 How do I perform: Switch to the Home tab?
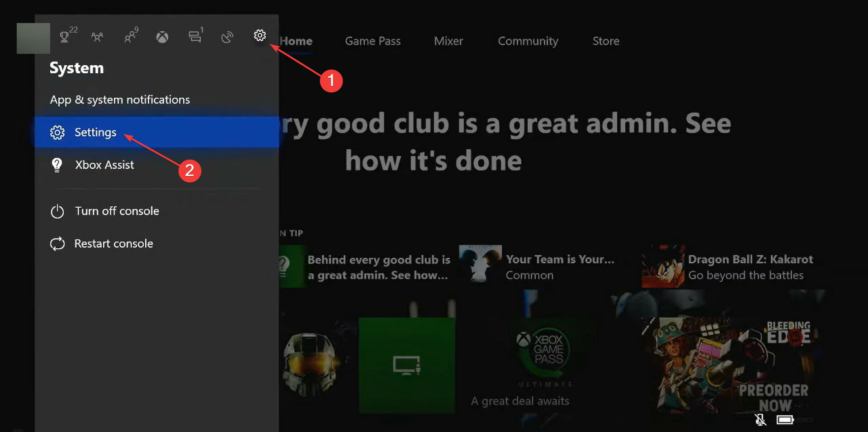(296, 41)
